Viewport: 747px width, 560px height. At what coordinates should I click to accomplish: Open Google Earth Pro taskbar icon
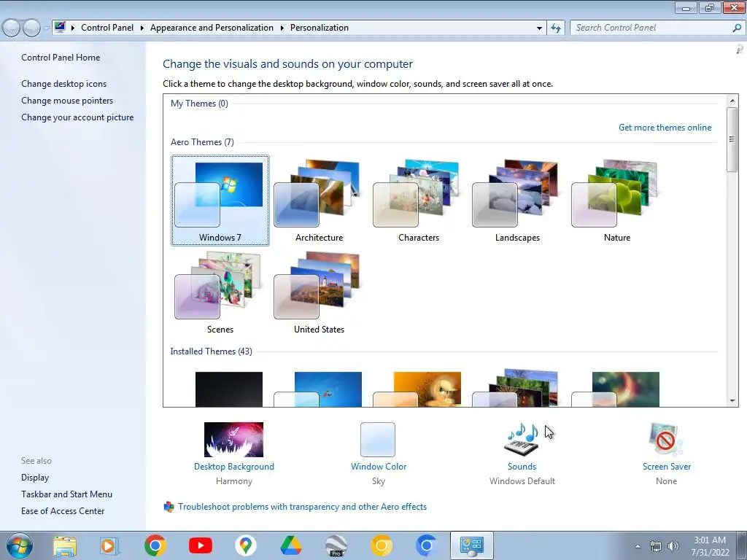pos(336,545)
